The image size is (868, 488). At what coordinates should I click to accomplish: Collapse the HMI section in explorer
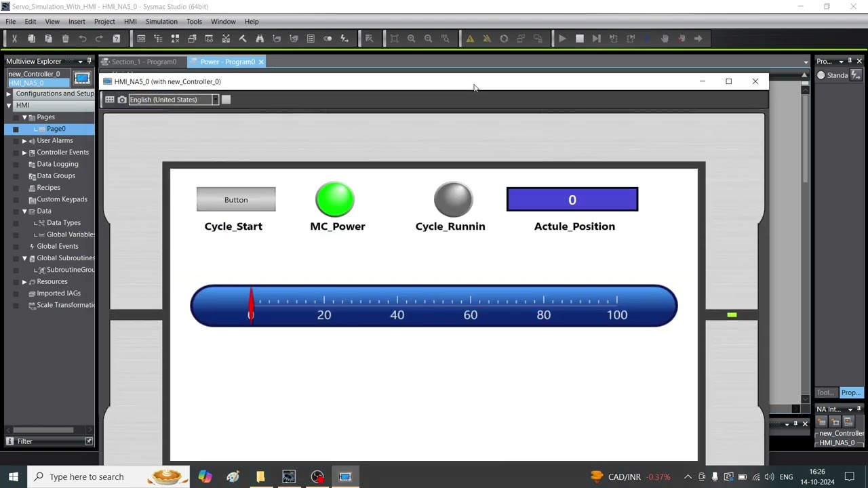click(x=9, y=105)
